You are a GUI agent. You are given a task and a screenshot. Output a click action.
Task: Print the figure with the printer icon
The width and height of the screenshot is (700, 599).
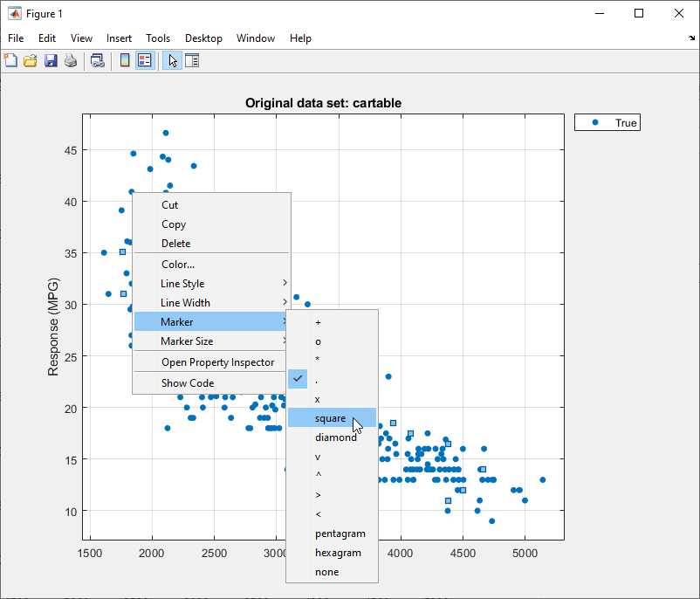[71, 60]
